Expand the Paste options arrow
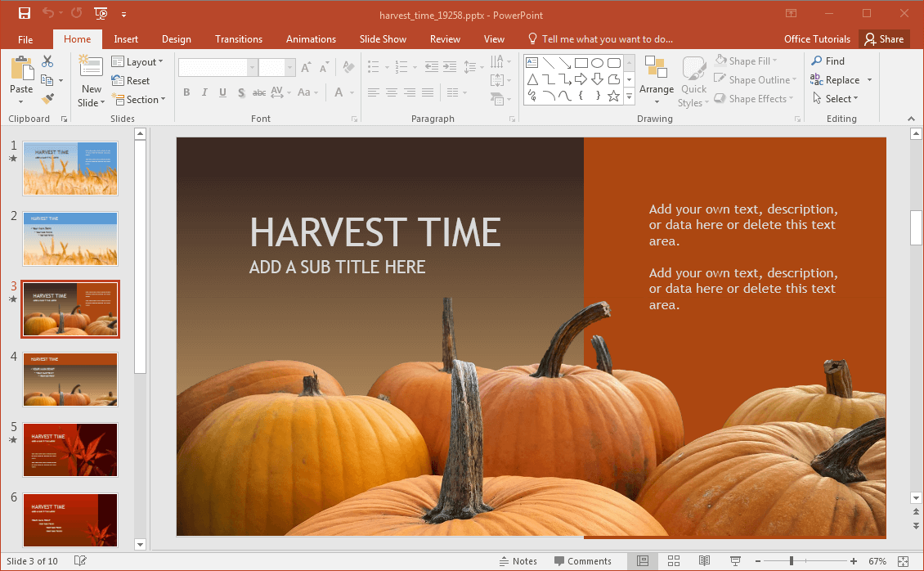 (x=21, y=102)
